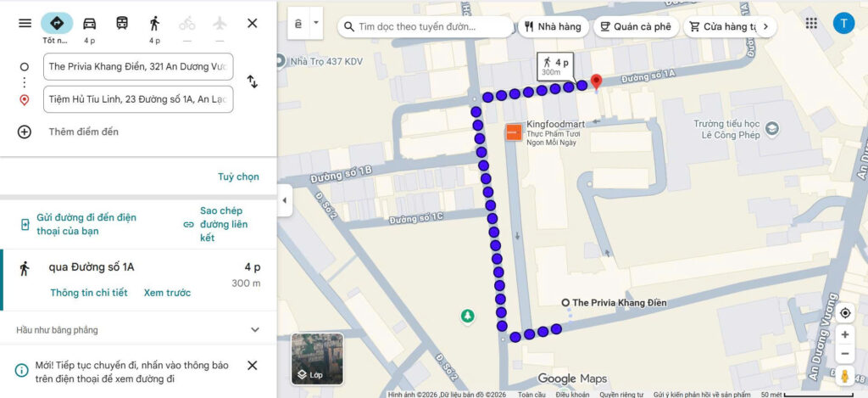Click Thêm điểm đến text
Image resolution: width=868 pixels, height=398 pixels.
pyautogui.click(x=84, y=132)
